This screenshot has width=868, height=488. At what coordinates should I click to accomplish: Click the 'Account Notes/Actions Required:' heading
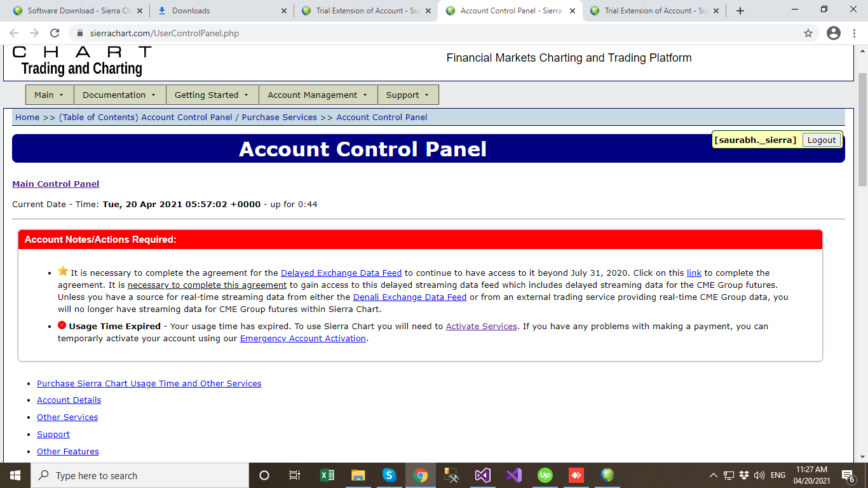pyautogui.click(x=100, y=240)
